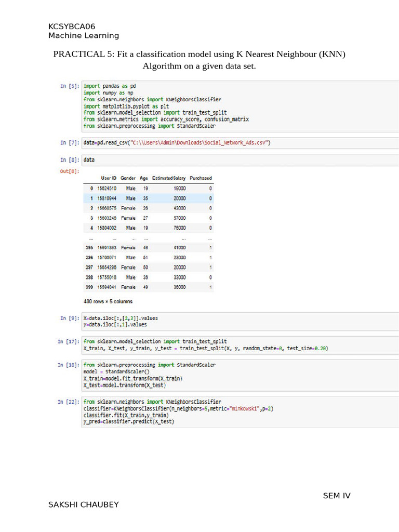Select the PRACTICAL 5 title line

(x=199, y=54)
